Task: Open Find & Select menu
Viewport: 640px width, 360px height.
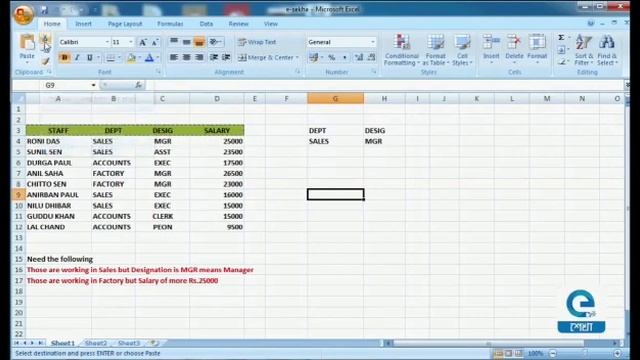Action: pyautogui.click(x=607, y=50)
